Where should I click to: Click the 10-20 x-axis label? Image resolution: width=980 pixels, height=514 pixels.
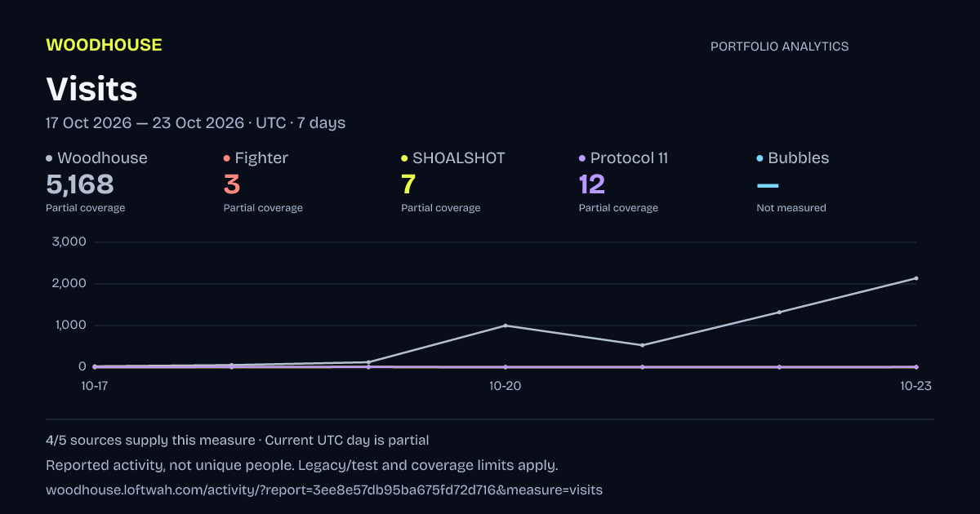click(506, 387)
